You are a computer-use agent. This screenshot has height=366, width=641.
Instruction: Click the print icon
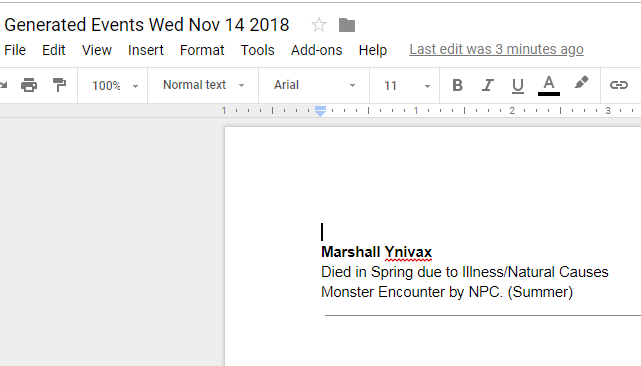coord(29,85)
